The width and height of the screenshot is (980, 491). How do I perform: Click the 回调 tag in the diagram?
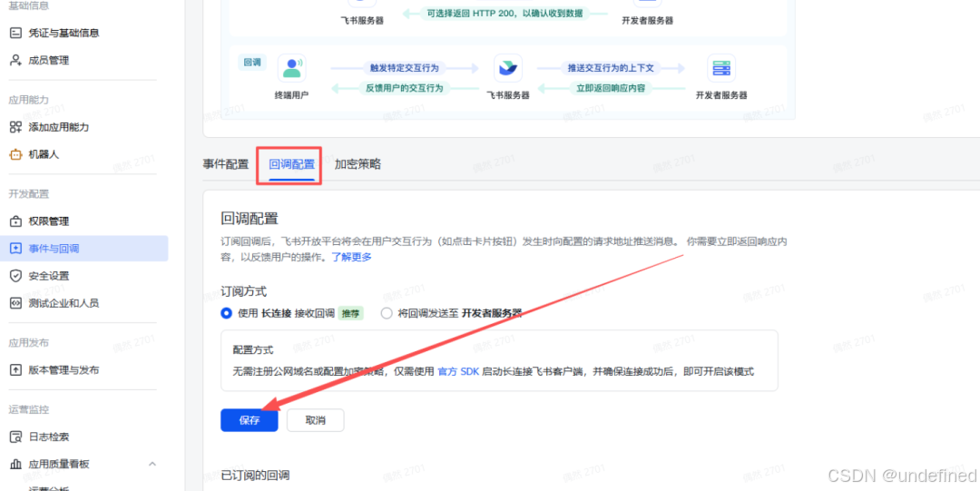[x=252, y=63]
